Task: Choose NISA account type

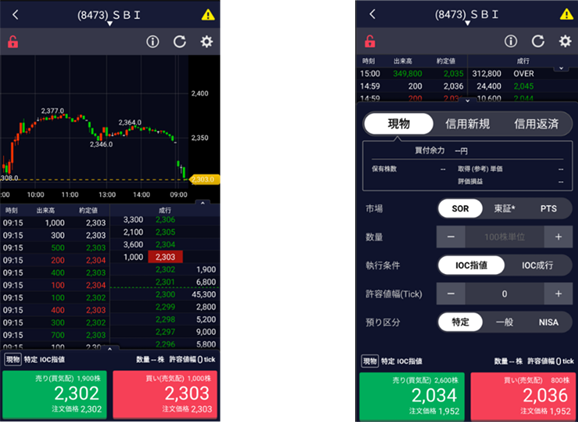Action: [x=548, y=322]
